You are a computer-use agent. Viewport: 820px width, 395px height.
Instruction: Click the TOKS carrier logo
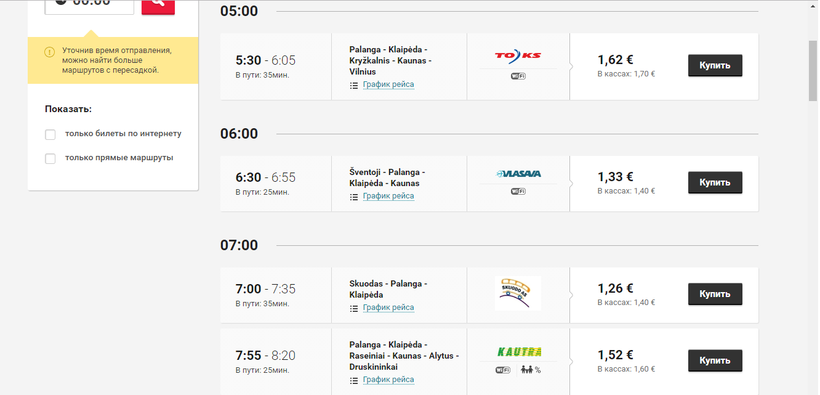tap(518, 55)
